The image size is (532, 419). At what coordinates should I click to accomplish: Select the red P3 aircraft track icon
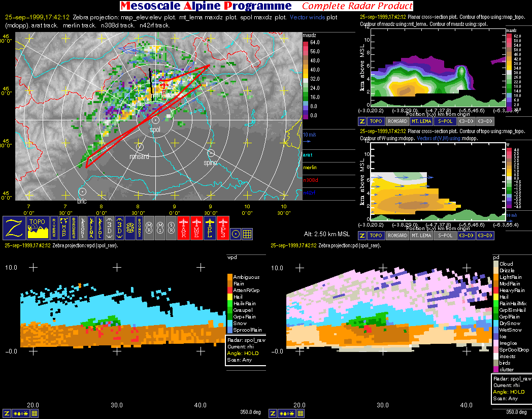tap(223, 228)
